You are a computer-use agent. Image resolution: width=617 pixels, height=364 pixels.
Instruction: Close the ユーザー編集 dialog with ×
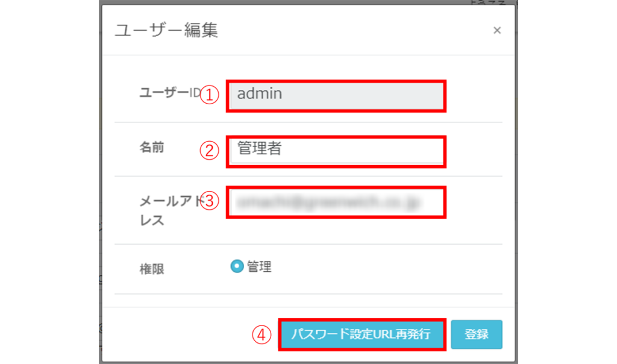[x=497, y=31]
